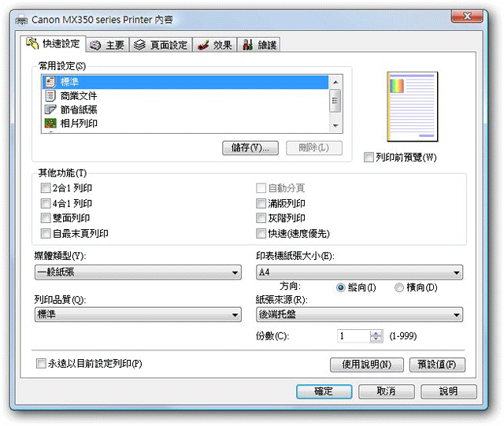Enable 4合1 列印 checkbox
This screenshot has width=504, height=426.
click(x=46, y=203)
